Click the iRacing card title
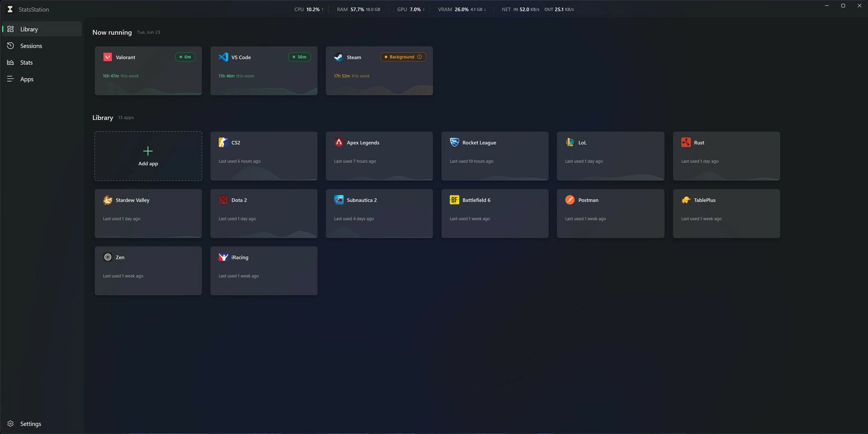Image resolution: width=868 pixels, height=434 pixels. pos(240,258)
